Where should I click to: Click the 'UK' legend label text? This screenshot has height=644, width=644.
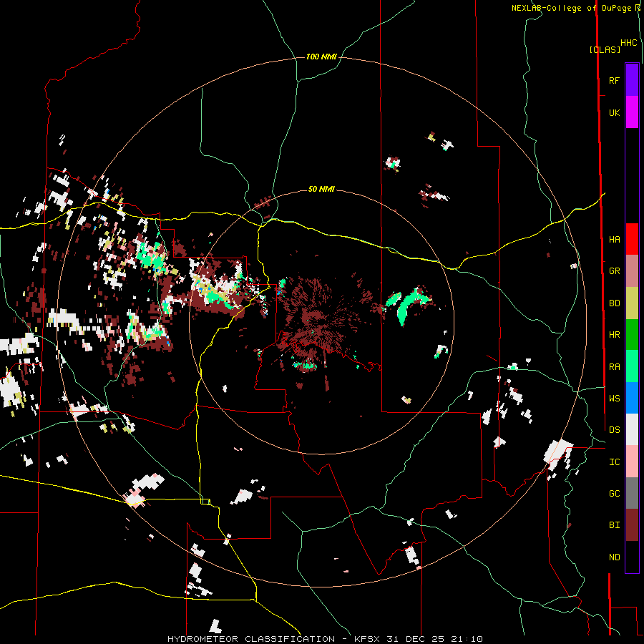614,113
